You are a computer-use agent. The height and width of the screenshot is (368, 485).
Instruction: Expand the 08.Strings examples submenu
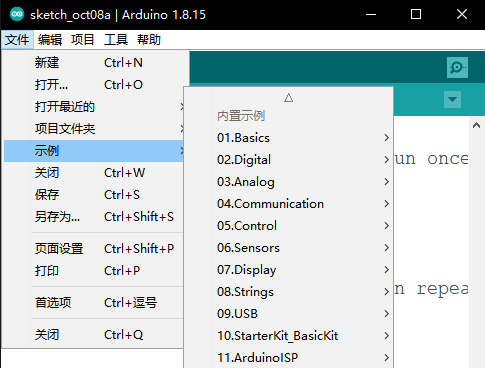coord(289,292)
